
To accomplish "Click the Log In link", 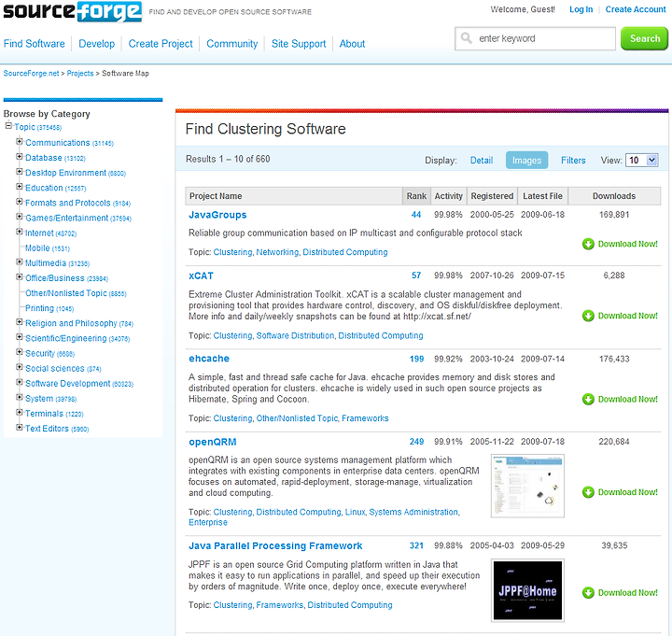I will [581, 9].
